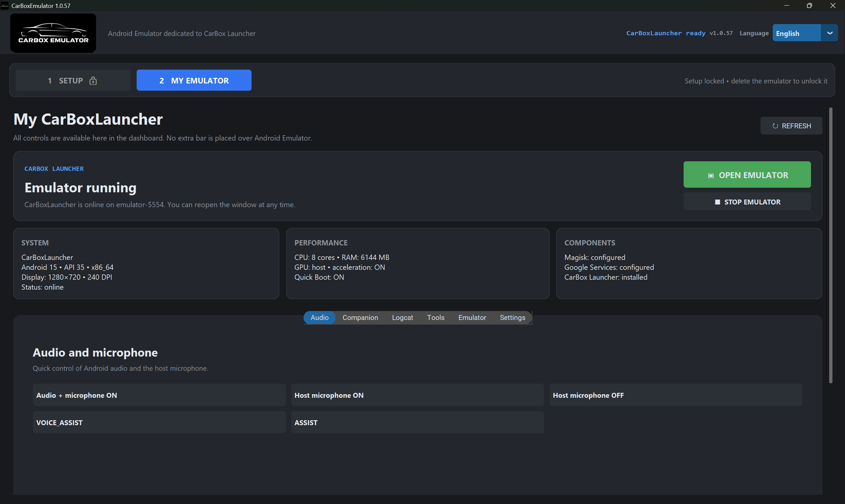Trigger the ASSIST button
The height and width of the screenshot is (504, 845).
click(418, 423)
